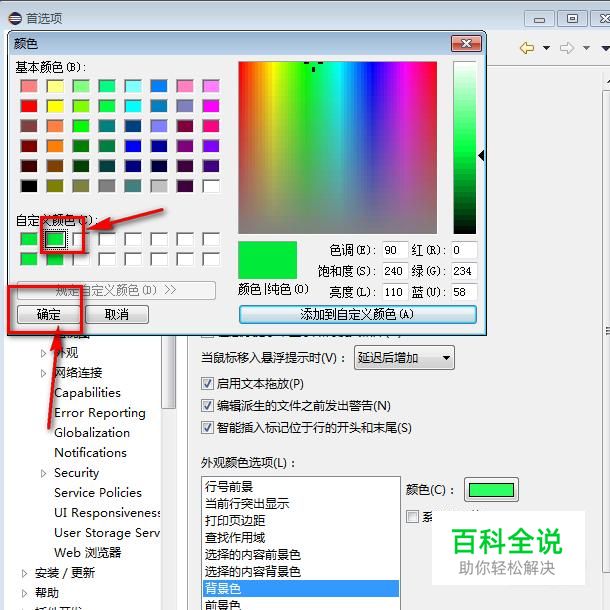Screen dimensions: 610x610
Task: Toggle 编辑派生的文件之前发出警告 checkbox
Action: click(207, 406)
